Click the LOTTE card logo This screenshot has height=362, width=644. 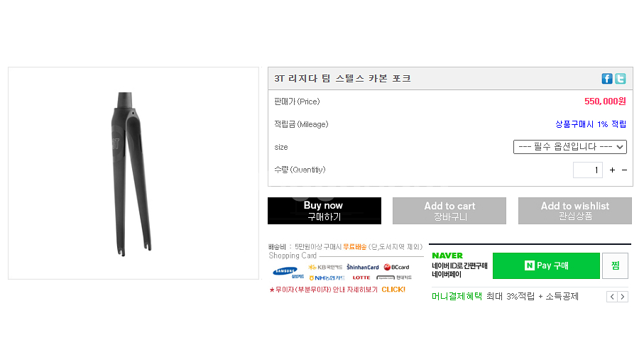coord(361,278)
